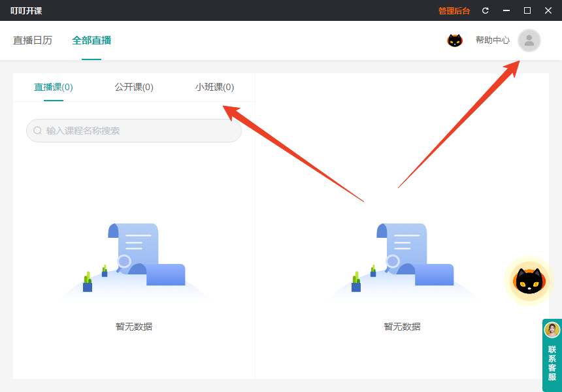Open the black cat helper icon beside 帮助中心
Viewport: 562px width, 392px height.
pyautogui.click(x=455, y=40)
